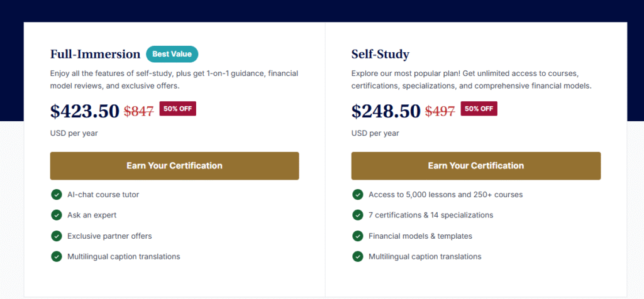Click the $248.50 price
This screenshot has width=644, height=299.
(x=386, y=111)
